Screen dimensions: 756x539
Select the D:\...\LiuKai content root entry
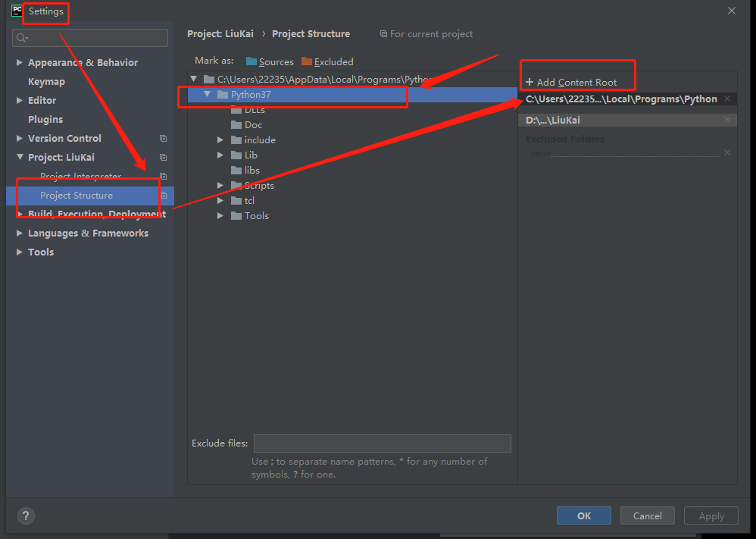627,120
